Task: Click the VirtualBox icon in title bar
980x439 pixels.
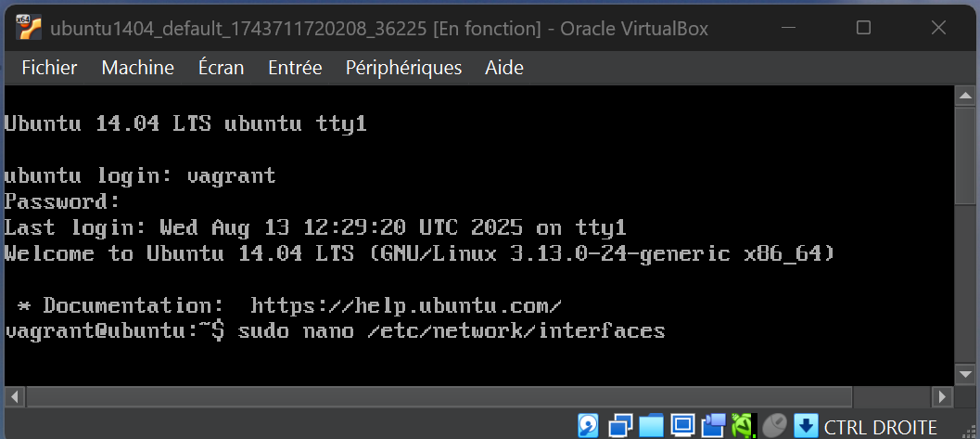Action: point(28,28)
